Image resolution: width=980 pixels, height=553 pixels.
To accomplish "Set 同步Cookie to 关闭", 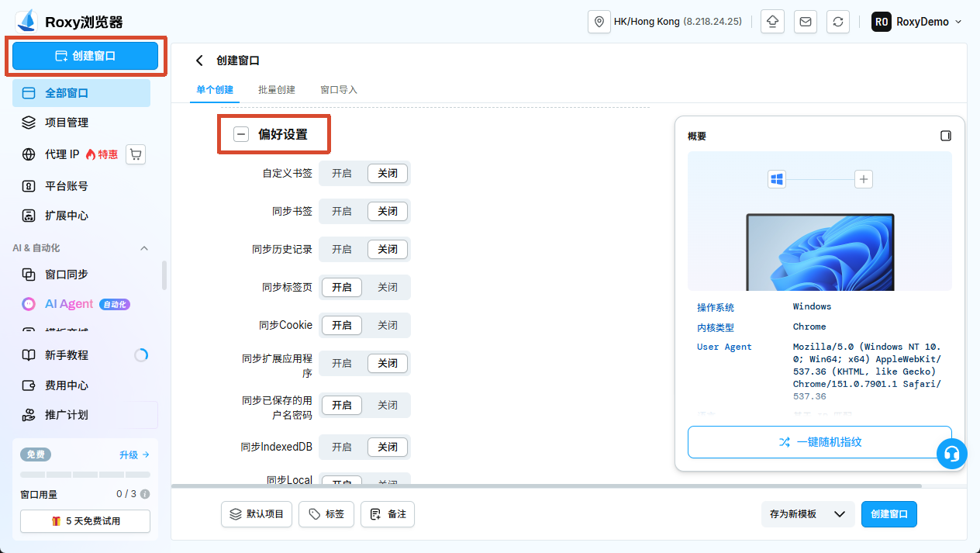I will (x=388, y=325).
